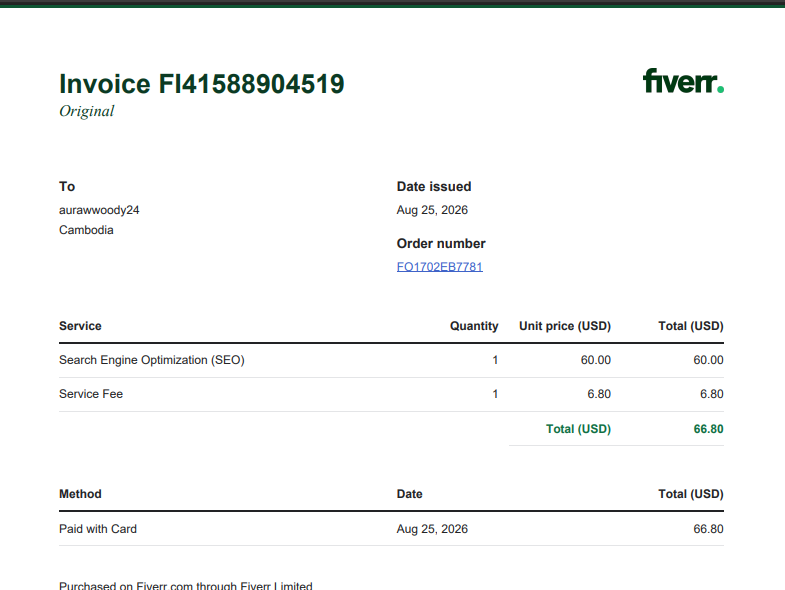Click the username aurawwoody24
The image size is (785, 590).
(99, 210)
